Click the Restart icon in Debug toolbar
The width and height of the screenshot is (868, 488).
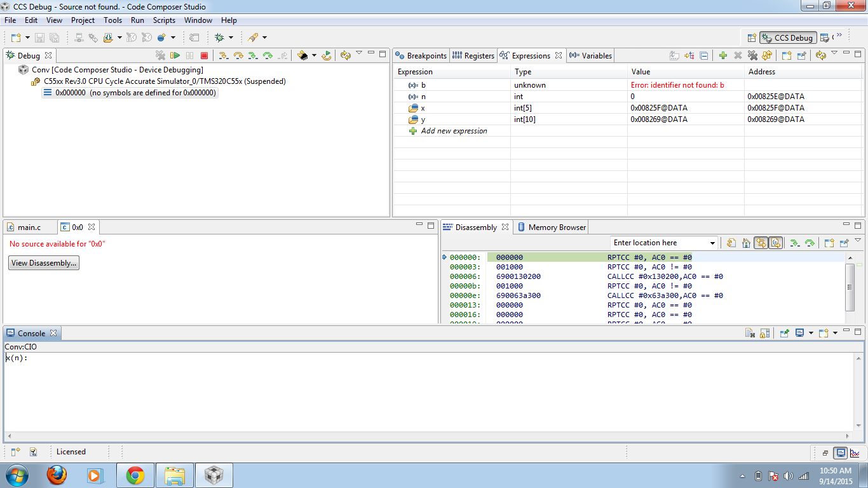[326, 55]
